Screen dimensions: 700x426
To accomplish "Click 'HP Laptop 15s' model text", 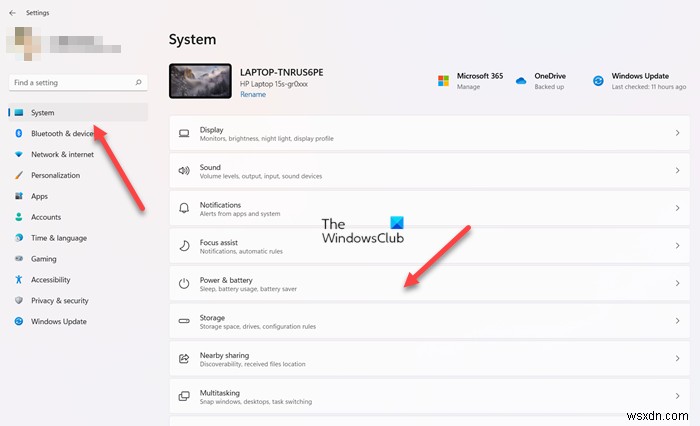I will tap(274, 84).
